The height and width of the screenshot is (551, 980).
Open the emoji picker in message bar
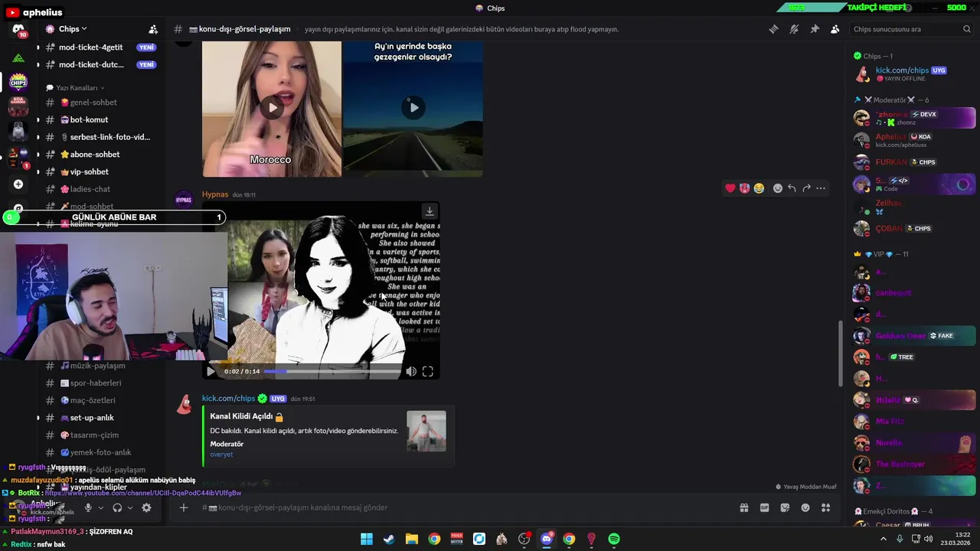point(805,507)
